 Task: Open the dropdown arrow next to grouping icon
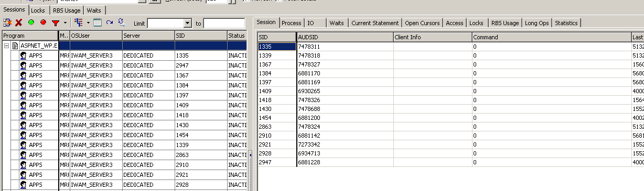88,23
